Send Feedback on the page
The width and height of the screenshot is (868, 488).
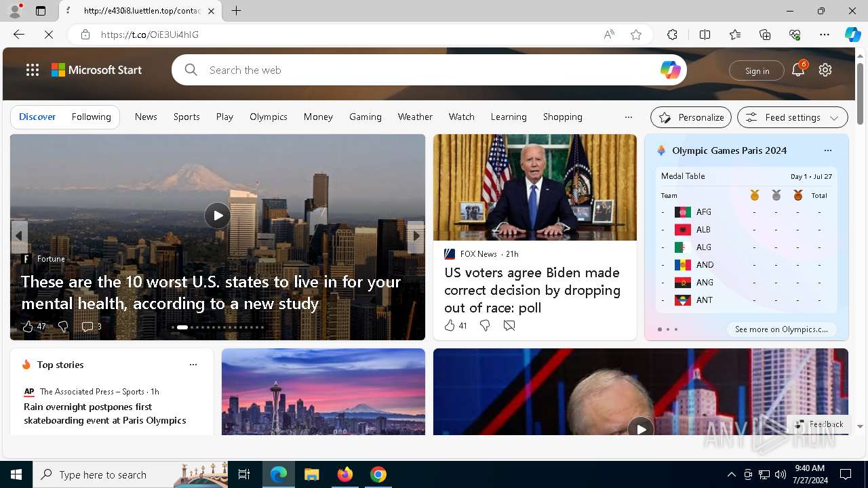(x=819, y=424)
